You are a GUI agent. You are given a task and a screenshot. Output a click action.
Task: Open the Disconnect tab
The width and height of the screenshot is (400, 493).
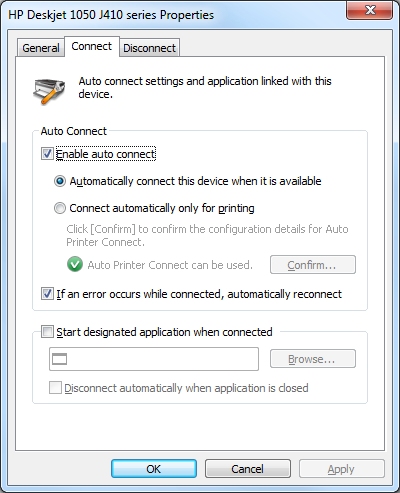tap(149, 48)
